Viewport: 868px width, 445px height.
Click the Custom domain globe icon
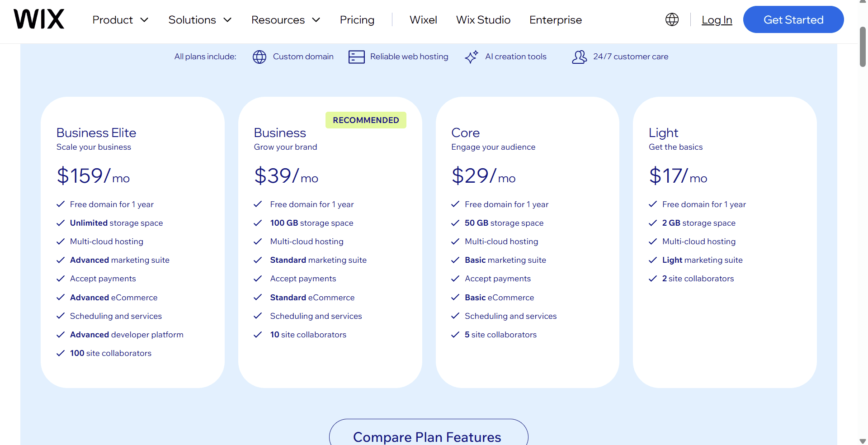point(259,57)
